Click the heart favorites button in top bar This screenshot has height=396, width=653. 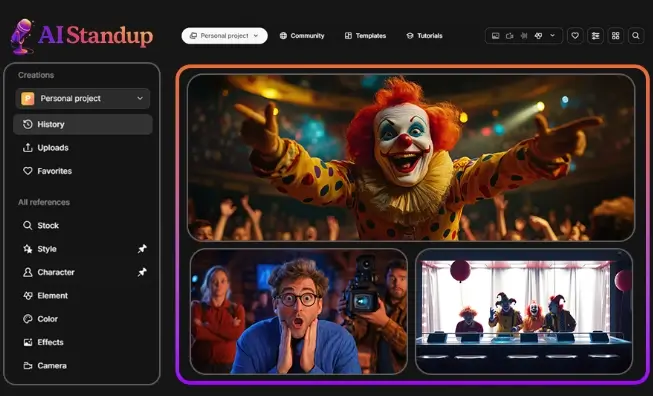point(575,36)
